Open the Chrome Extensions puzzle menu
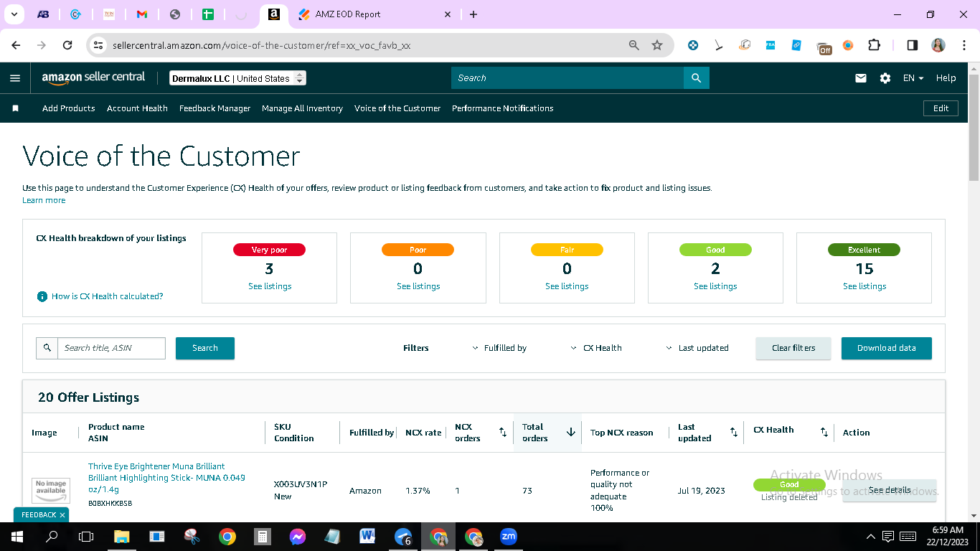 pos(874,45)
